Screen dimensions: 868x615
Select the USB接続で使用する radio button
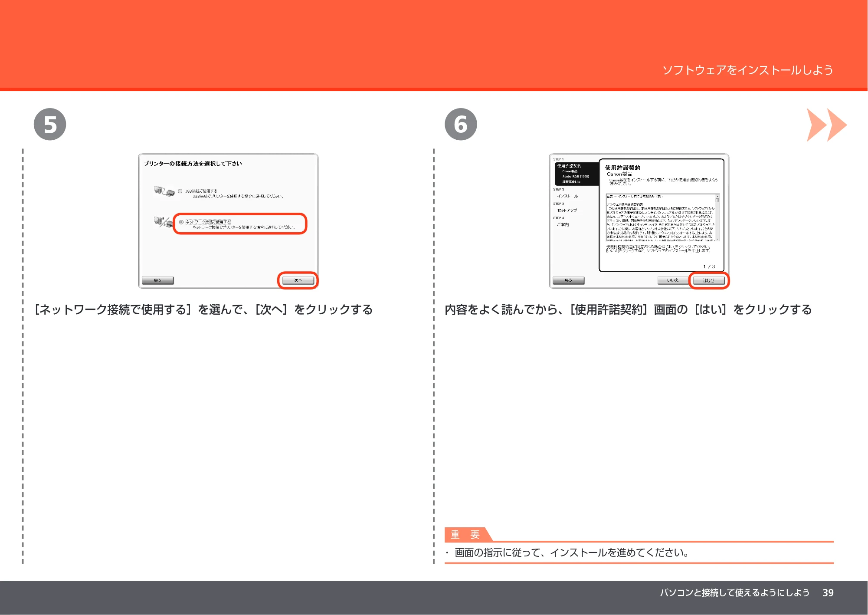click(180, 191)
